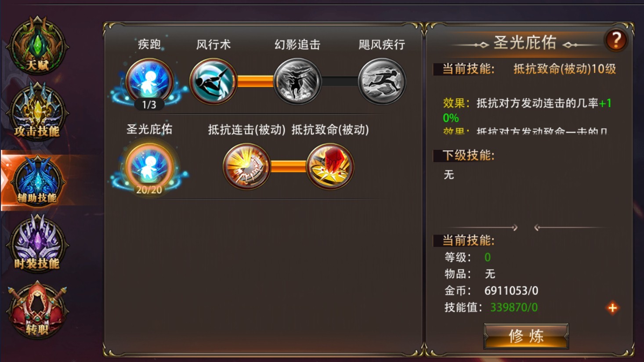
Task: Click the 抵抗致命(被动) skill icon
Action: [330, 167]
